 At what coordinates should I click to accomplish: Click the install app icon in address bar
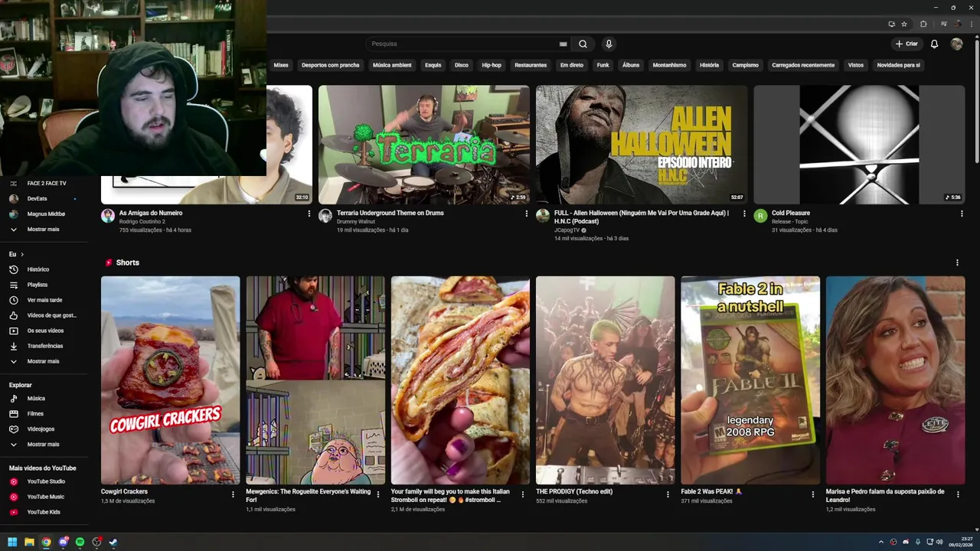pyautogui.click(x=891, y=24)
